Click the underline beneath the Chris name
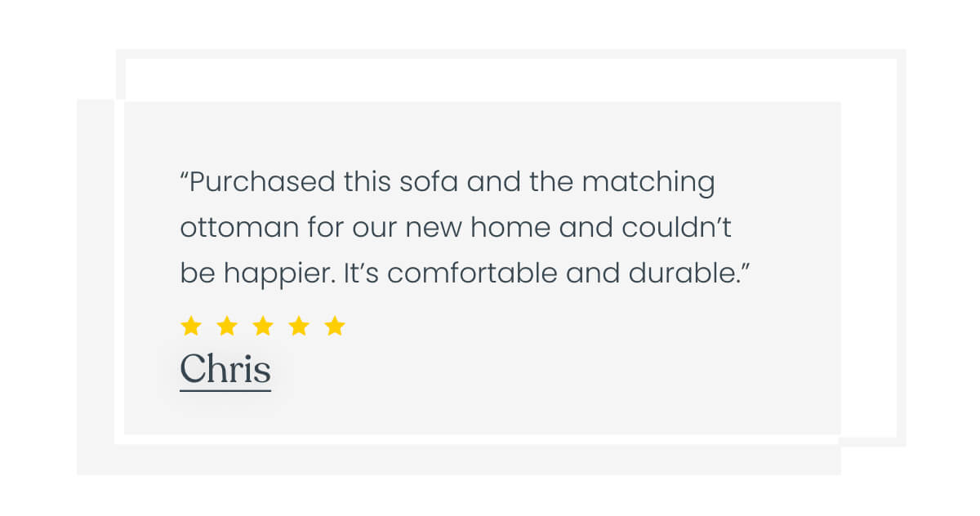 pos(225,391)
